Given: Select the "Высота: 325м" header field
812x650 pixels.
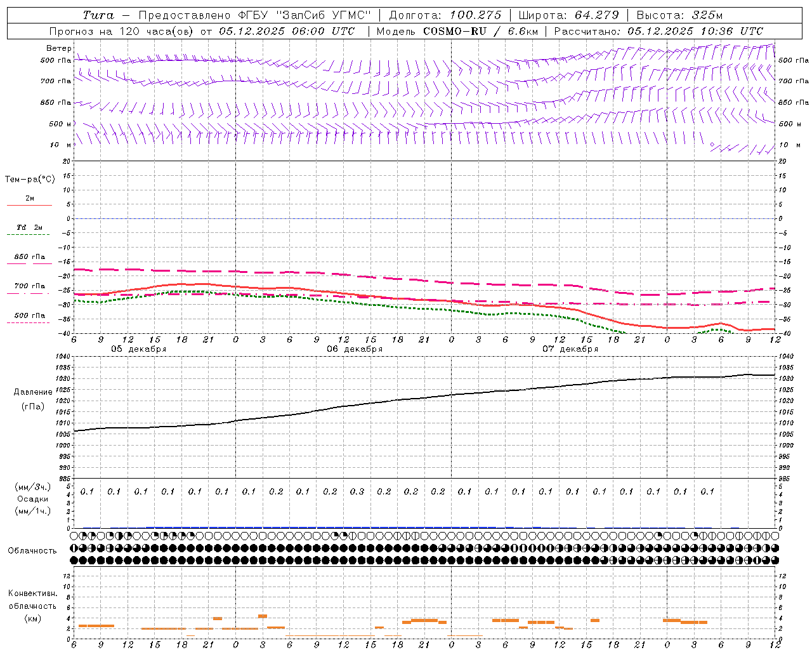Looking at the screenshot, I should (679, 15).
